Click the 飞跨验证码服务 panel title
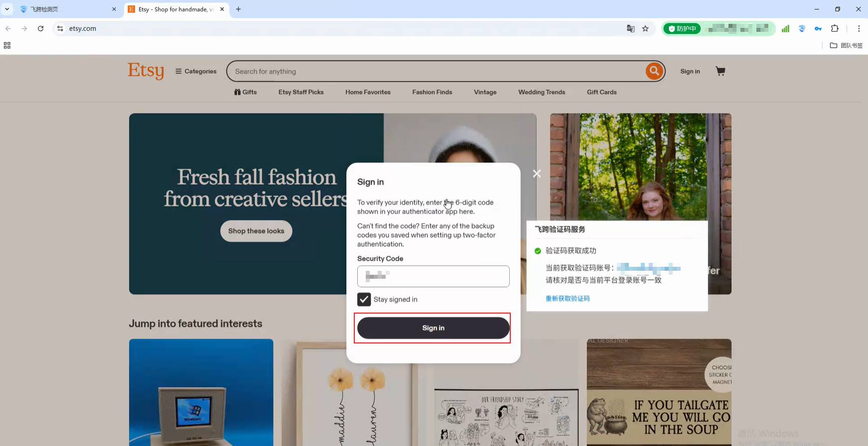This screenshot has height=446, width=868. (560, 229)
